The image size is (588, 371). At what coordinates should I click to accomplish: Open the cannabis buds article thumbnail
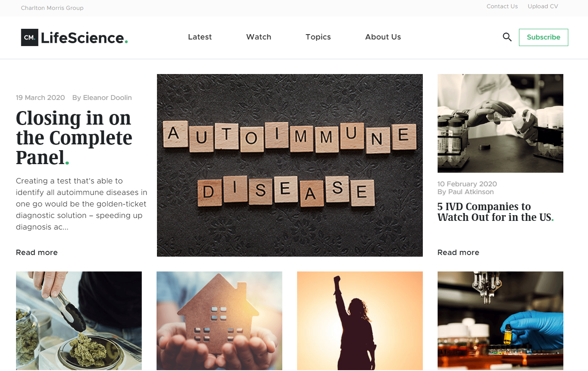79,321
